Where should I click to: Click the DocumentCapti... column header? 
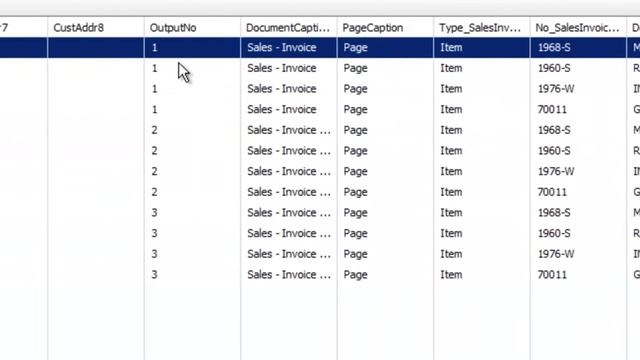tap(289, 27)
